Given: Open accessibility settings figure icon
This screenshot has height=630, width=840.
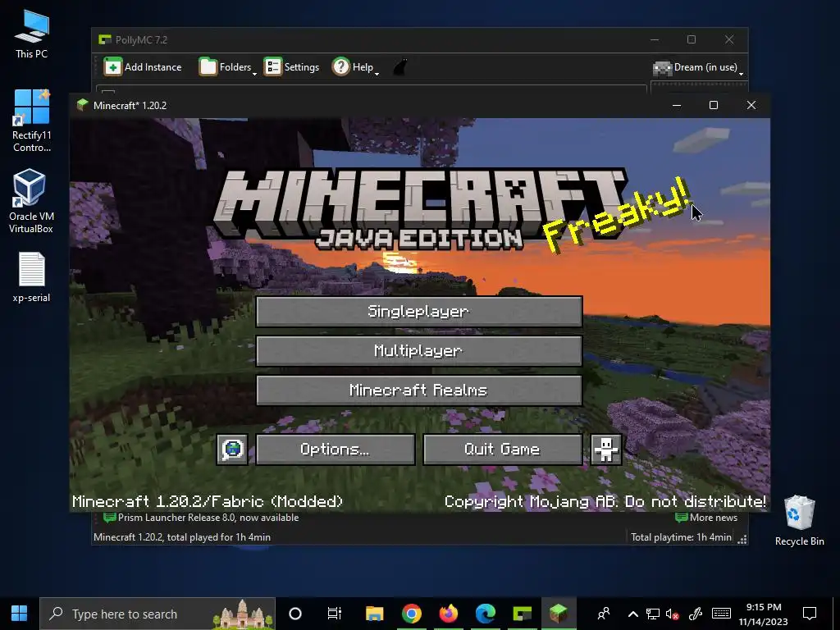Looking at the screenshot, I should click(x=606, y=450).
